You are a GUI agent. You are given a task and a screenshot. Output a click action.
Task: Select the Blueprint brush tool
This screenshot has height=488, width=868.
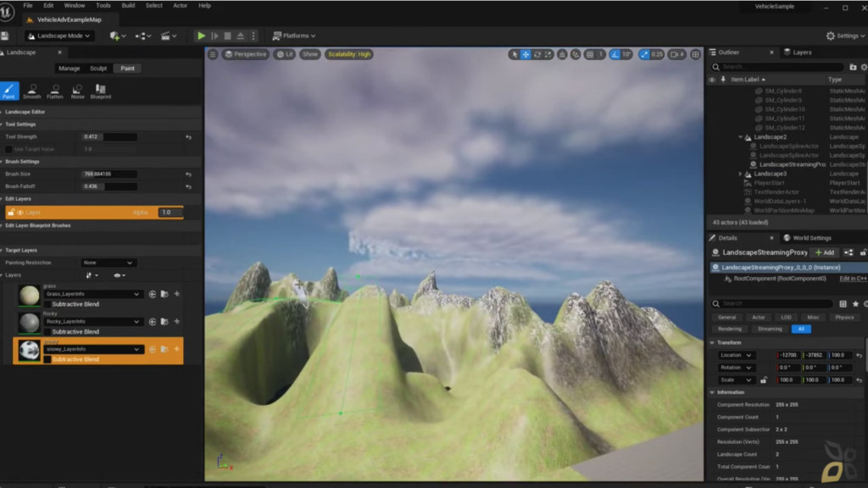(x=100, y=91)
